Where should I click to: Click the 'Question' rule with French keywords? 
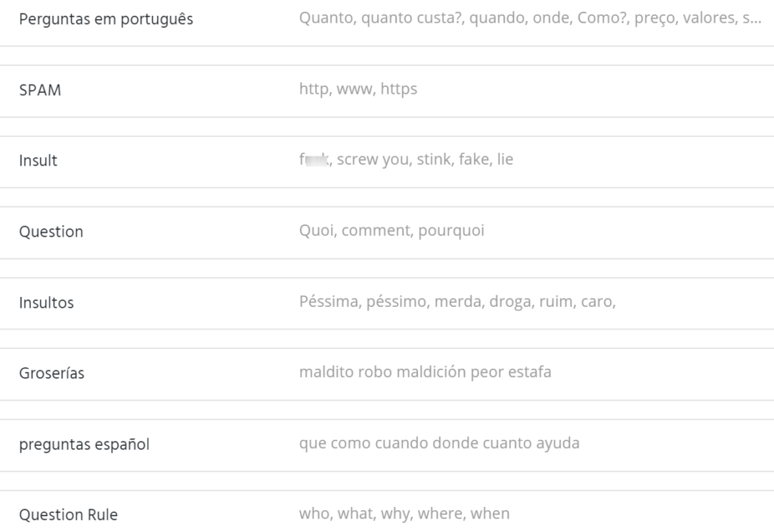pyautogui.click(x=51, y=232)
